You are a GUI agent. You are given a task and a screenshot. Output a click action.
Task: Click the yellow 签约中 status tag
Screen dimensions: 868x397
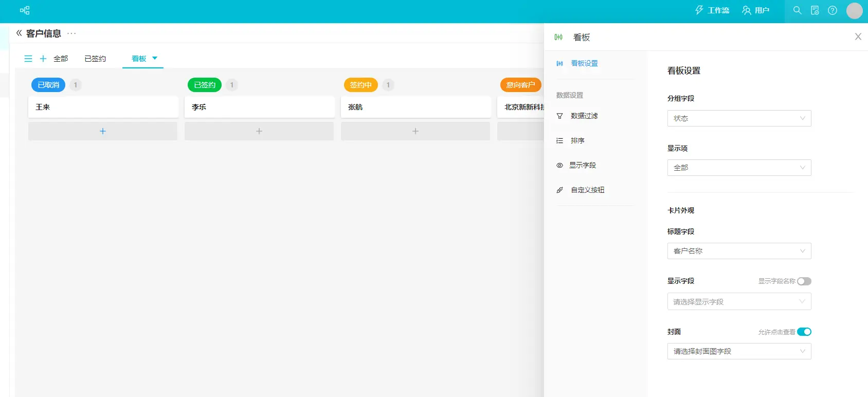(x=361, y=85)
